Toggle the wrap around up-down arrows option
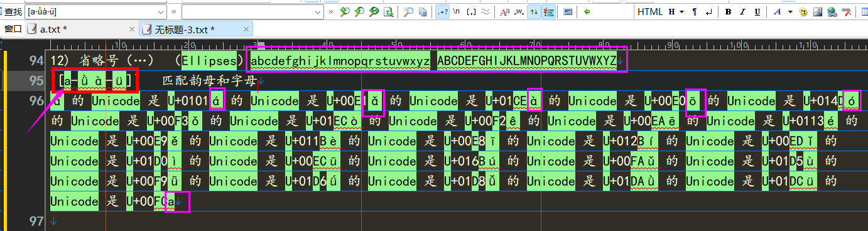Screen dimensions: 868x231 pos(534,11)
